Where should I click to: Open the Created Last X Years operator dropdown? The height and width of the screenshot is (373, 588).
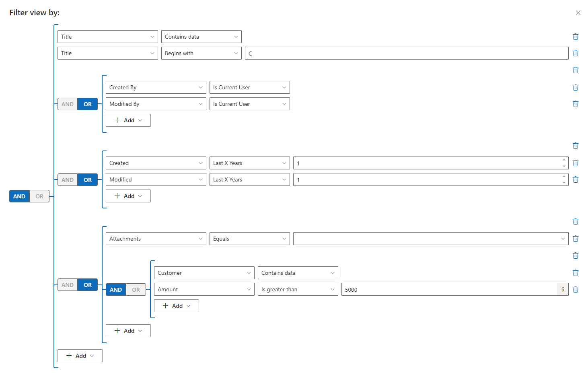[x=250, y=163]
